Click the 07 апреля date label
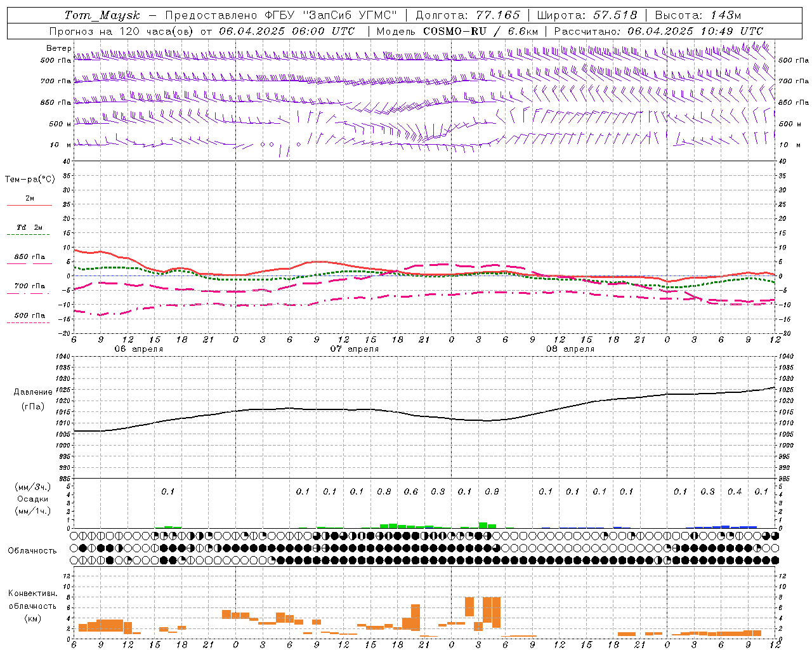This screenshot has height=650, width=812. point(354,349)
